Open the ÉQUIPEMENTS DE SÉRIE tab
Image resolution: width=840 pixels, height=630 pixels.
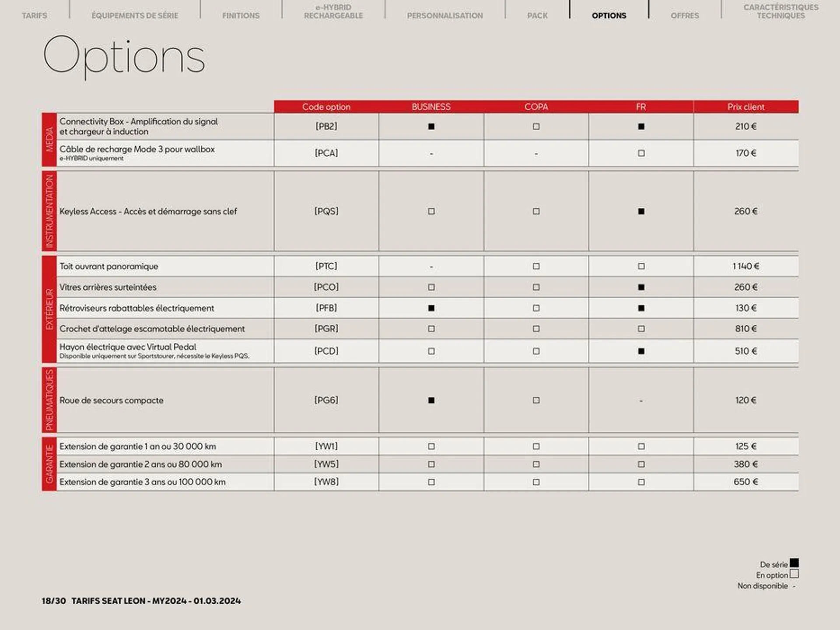(x=135, y=16)
